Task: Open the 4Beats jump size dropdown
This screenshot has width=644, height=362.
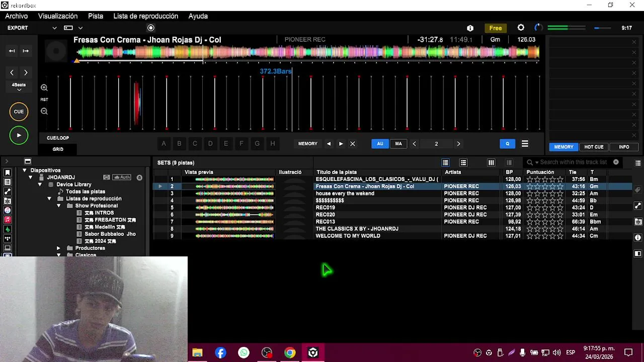Action: click(19, 87)
